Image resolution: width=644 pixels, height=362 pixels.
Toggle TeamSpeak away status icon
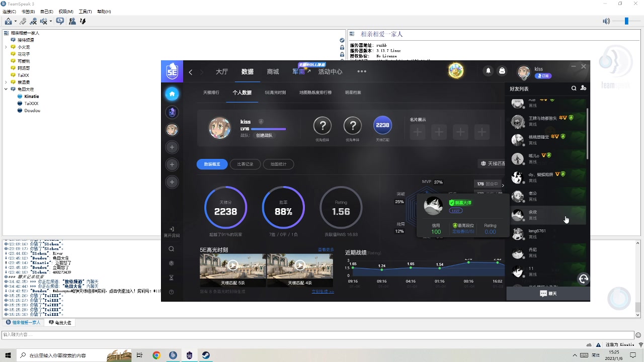[x=60, y=21]
